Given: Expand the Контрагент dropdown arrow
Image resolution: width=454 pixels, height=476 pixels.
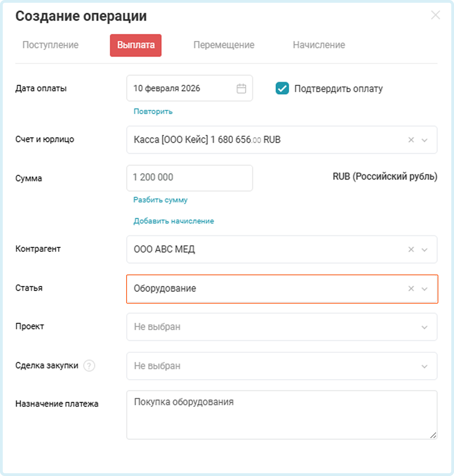Looking at the screenshot, I should 424,249.
